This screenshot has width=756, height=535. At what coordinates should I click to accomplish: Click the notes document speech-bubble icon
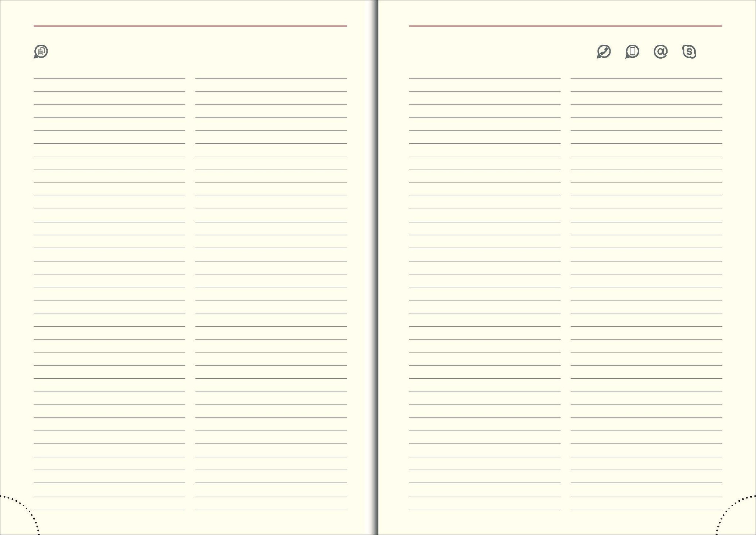[41, 52]
